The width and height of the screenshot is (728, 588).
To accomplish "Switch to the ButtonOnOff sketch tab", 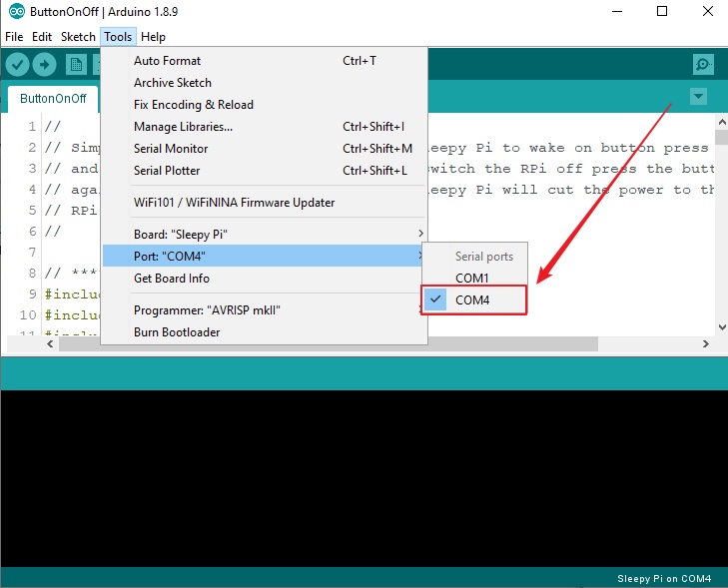I will tap(53, 99).
